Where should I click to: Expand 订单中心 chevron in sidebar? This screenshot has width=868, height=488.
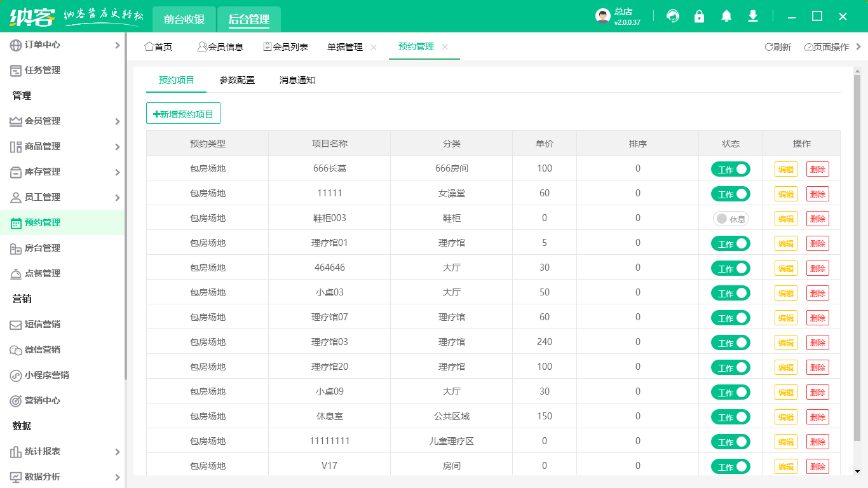click(x=117, y=45)
